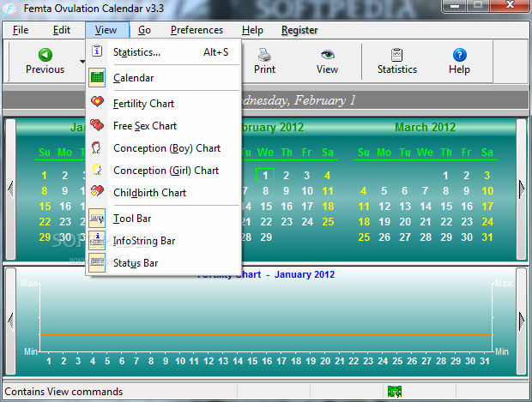
Task: Expand dropdown arrow next to Previous
Action: (x=82, y=62)
